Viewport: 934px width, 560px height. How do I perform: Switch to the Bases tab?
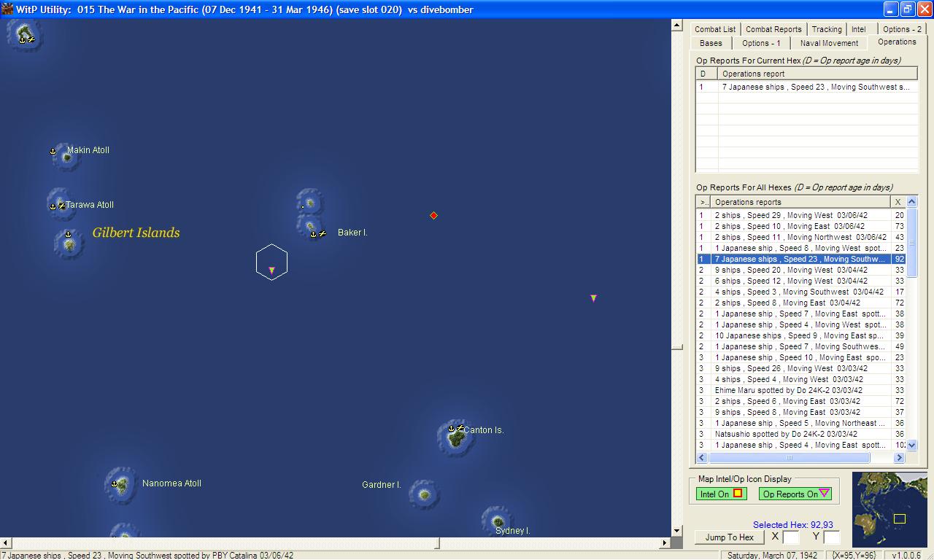click(711, 43)
